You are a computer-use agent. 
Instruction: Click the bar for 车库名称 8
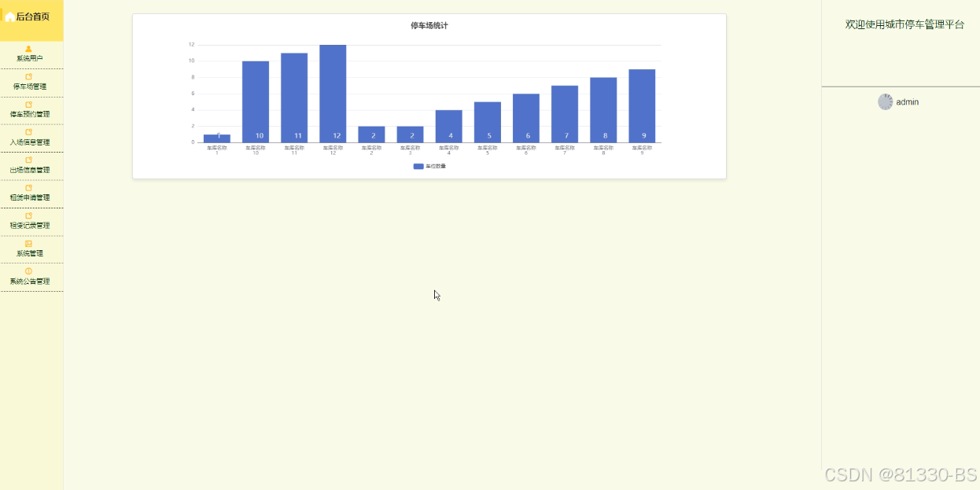[x=603, y=110]
